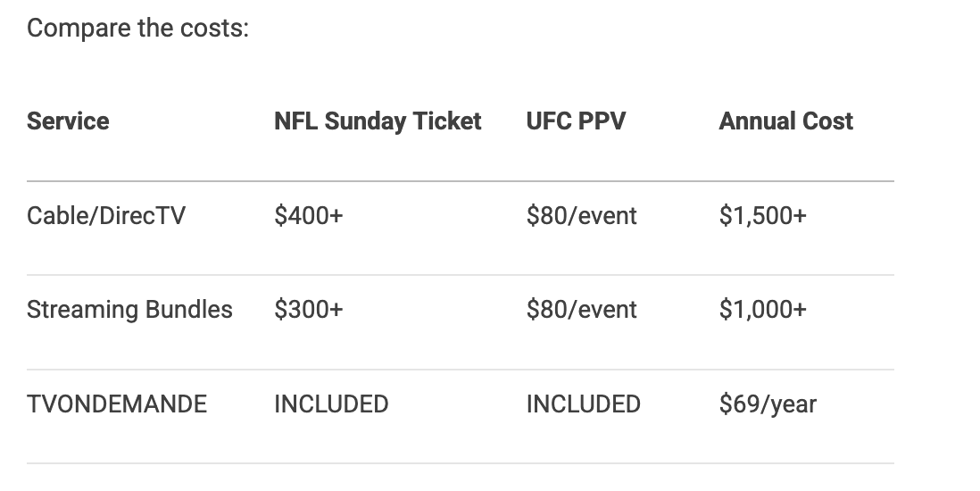Screen dimensions: 980x491
Task: Select the UFC PPV column header
Action: pyautogui.click(x=576, y=121)
